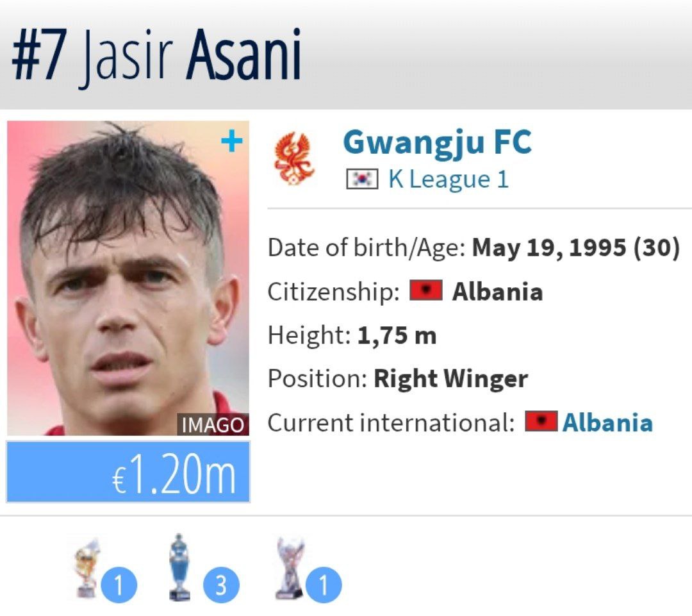Image resolution: width=692 pixels, height=616 pixels.
Task: Click the Albania flag beside Current international
Action: (x=541, y=422)
